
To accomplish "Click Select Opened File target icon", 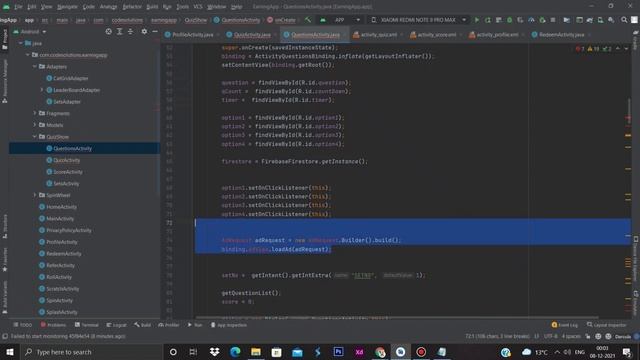I will pyautogui.click(x=108, y=31).
